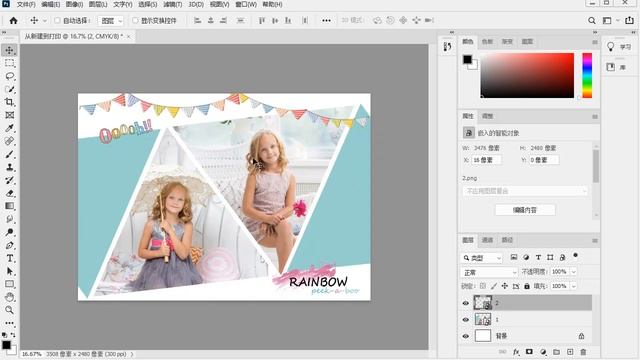640x360 pixels.
Task: Select the Clone Stamp tool
Action: tap(9, 167)
